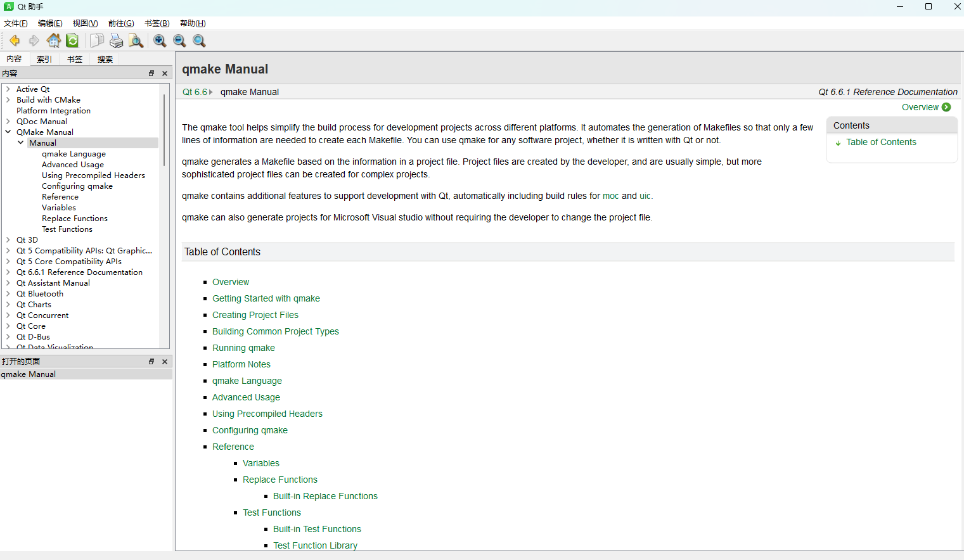Expand the Qt Assistant Manual node

click(8, 283)
